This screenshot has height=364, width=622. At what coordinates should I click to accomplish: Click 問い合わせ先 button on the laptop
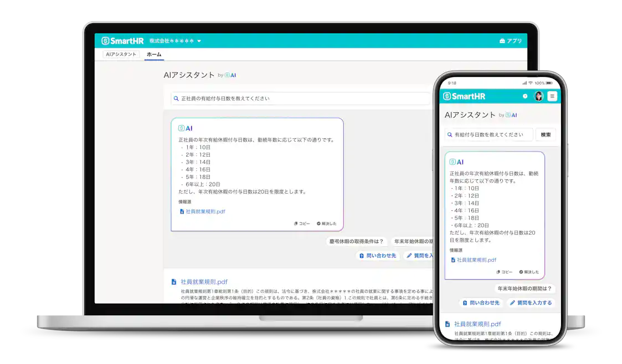378,256
